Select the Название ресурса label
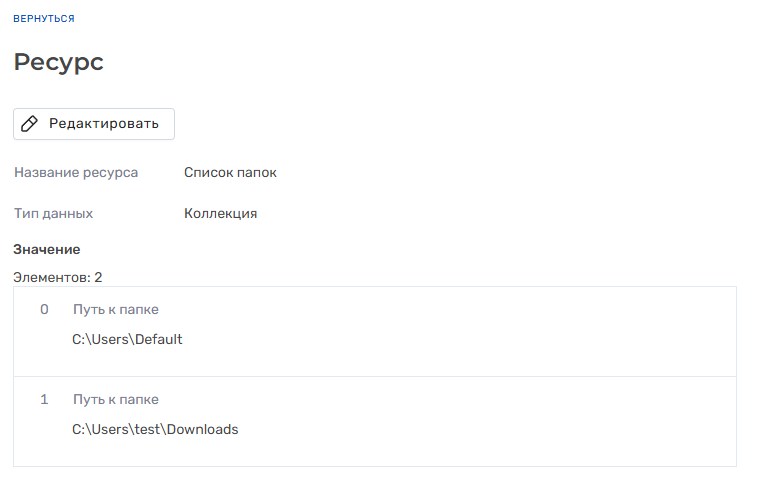 [x=76, y=173]
